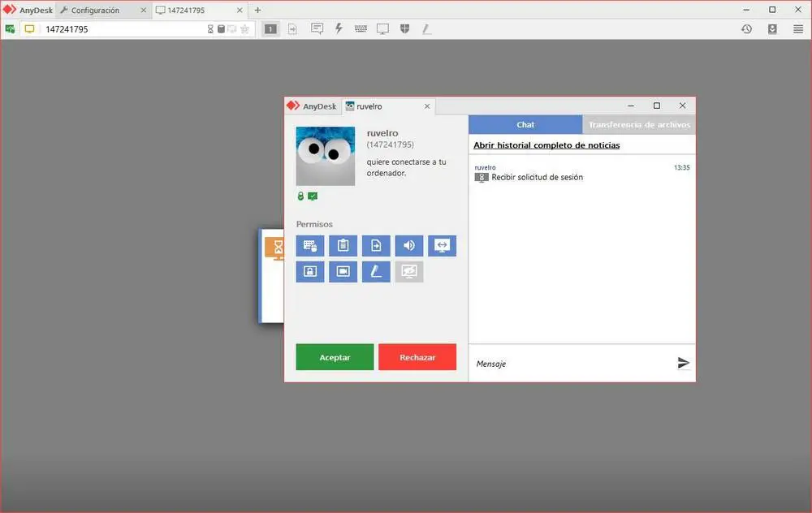Viewport: 812px width, 513px height.
Task: Close the ruvelro tab
Action: point(427,106)
